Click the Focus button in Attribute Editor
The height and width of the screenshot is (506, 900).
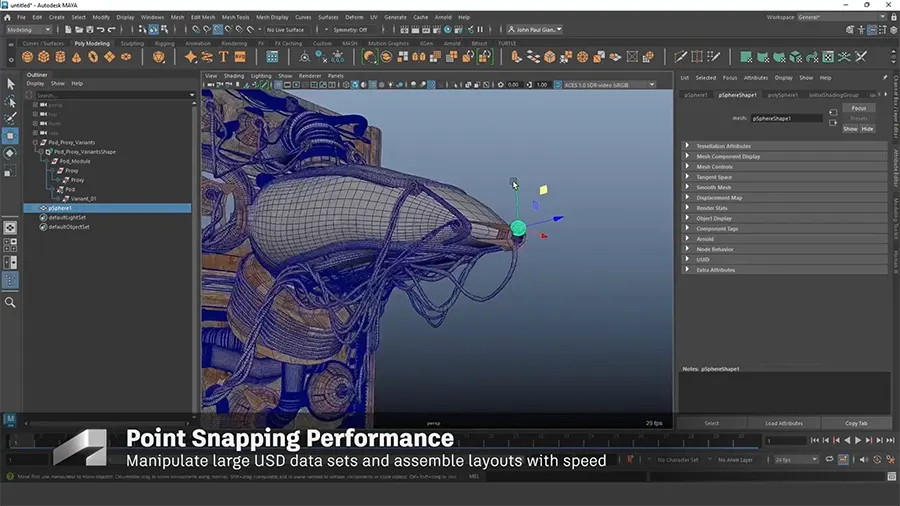859,108
